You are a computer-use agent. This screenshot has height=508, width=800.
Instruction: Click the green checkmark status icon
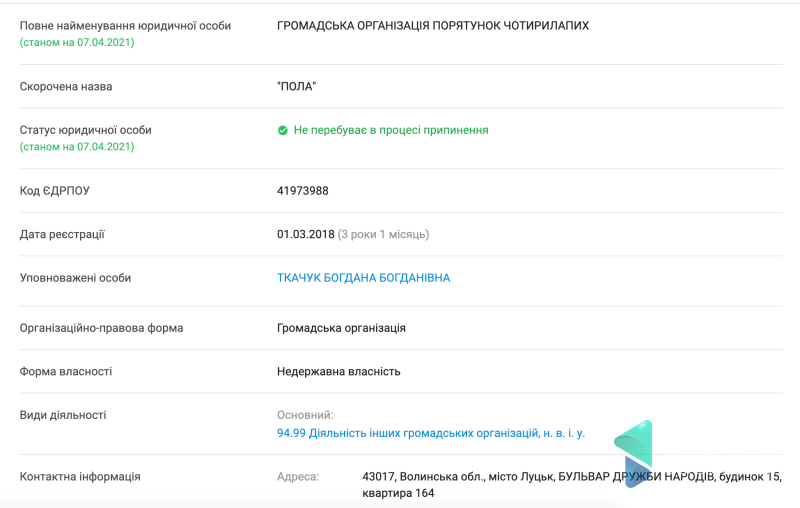(x=283, y=130)
